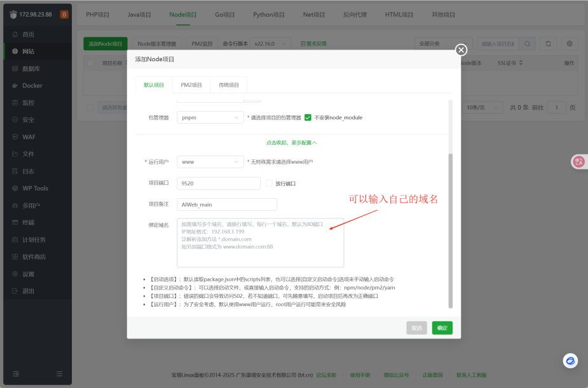Viewport: 588px width, 388px height.
Task: Open Node版本管理器
Action: tap(157, 44)
